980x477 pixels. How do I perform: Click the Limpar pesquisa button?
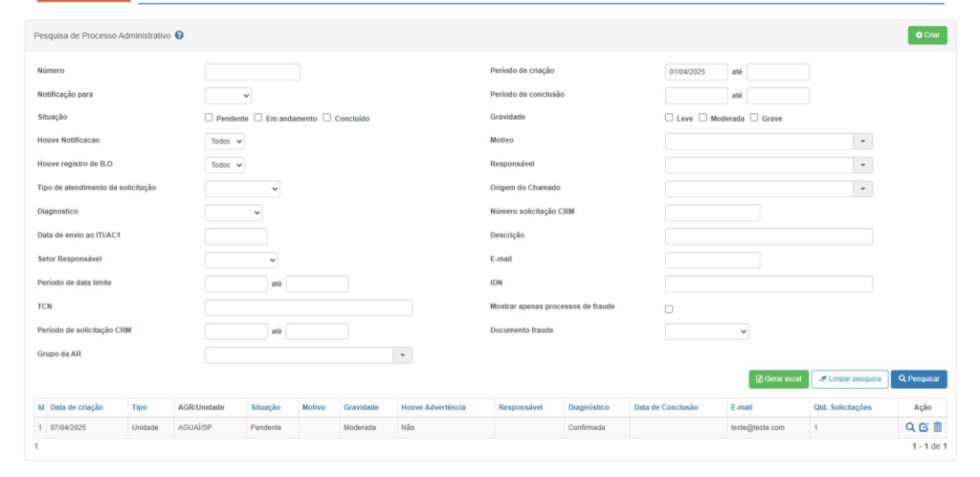click(x=849, y=379)
